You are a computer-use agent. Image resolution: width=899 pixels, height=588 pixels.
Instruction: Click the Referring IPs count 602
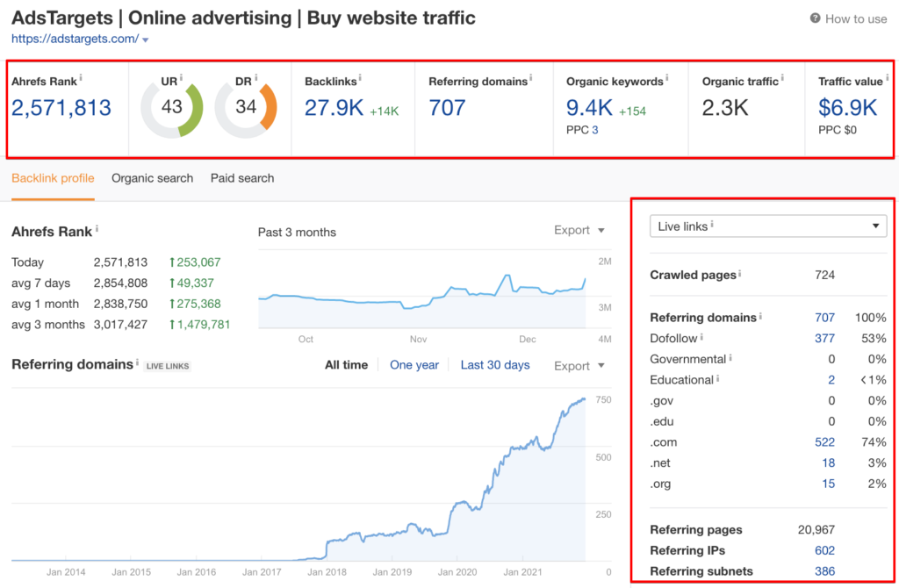(824, 550)
